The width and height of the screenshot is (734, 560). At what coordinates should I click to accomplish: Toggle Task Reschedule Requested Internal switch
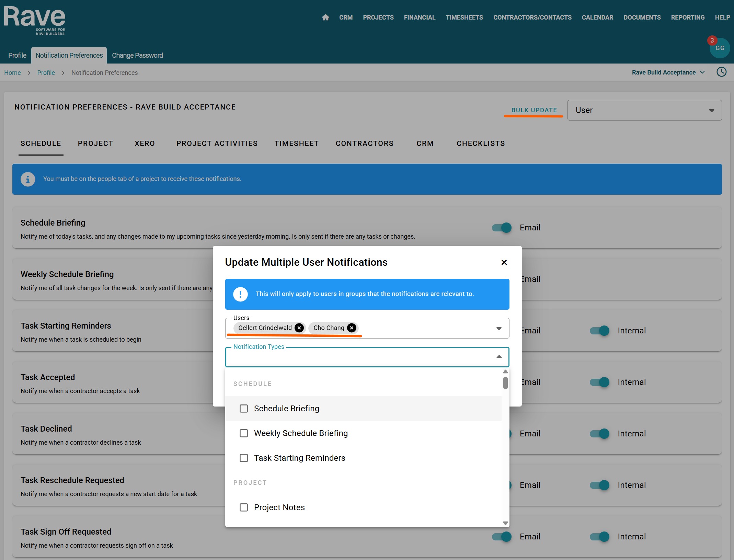point(599,485)
